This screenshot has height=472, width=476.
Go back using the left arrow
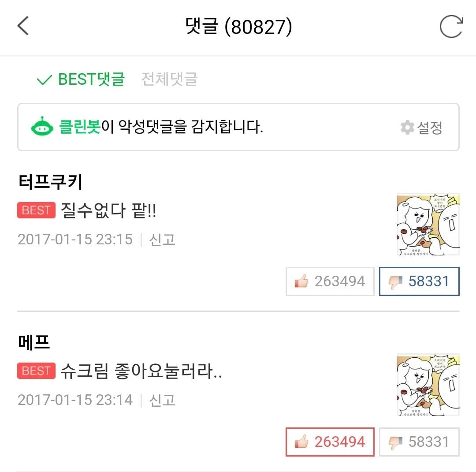23,26
